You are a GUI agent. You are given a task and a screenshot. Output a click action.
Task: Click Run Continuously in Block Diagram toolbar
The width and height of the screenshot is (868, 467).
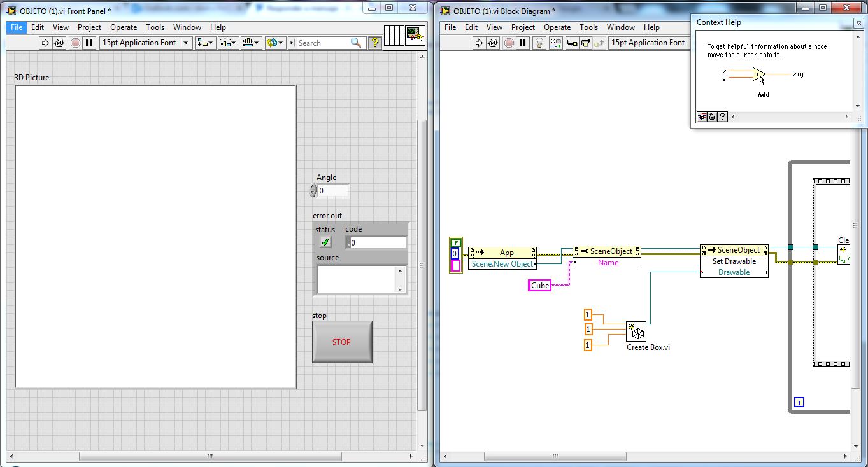click(493, 43)
